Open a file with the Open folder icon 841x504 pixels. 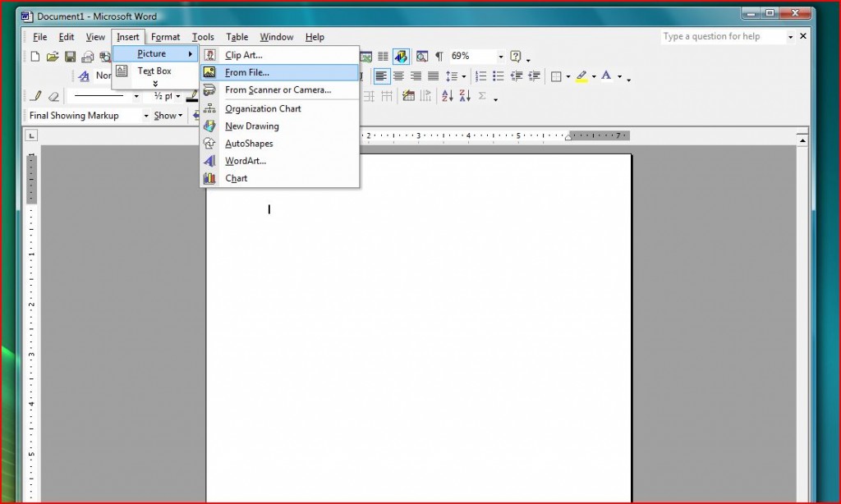click(53, 57)
